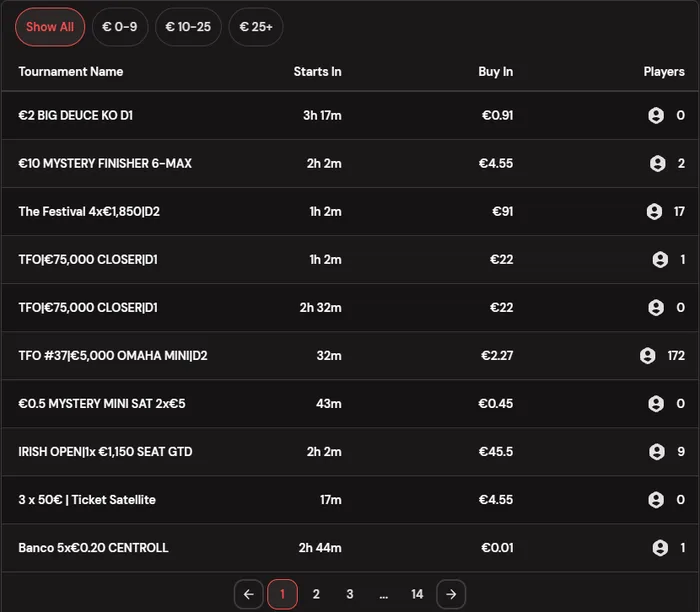Viewport: 700px width, 612px height.
Task: Click player icon in MYSTERY MINI SAT row
Action: (x=656, y=404)
